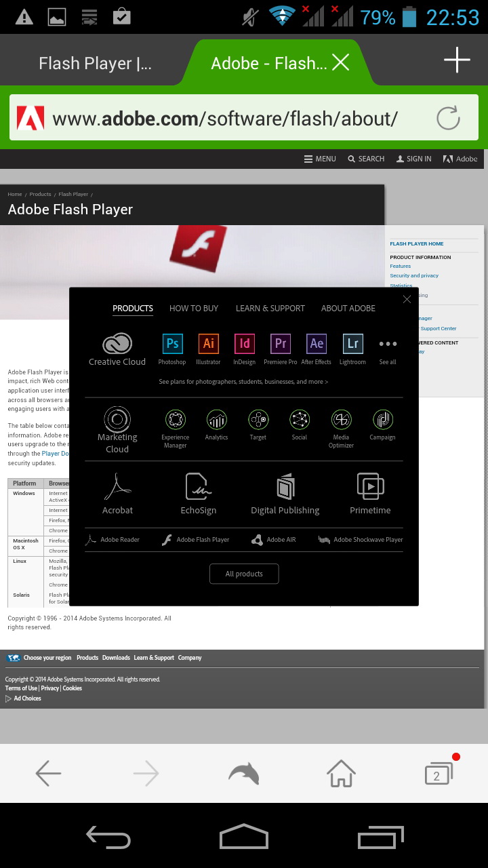
Task: Switch to the HOW TO BUY tab
Action: [194, 308]
